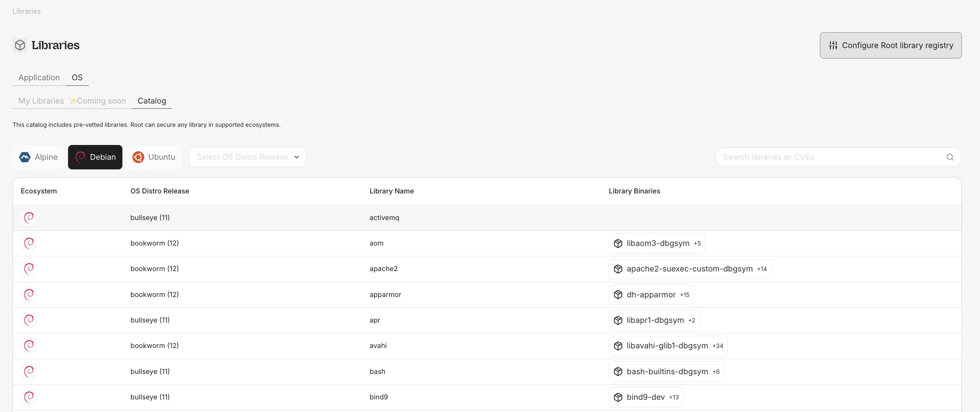Click Configure Root library registry button
Screen dimensions: 980x412
890,45
